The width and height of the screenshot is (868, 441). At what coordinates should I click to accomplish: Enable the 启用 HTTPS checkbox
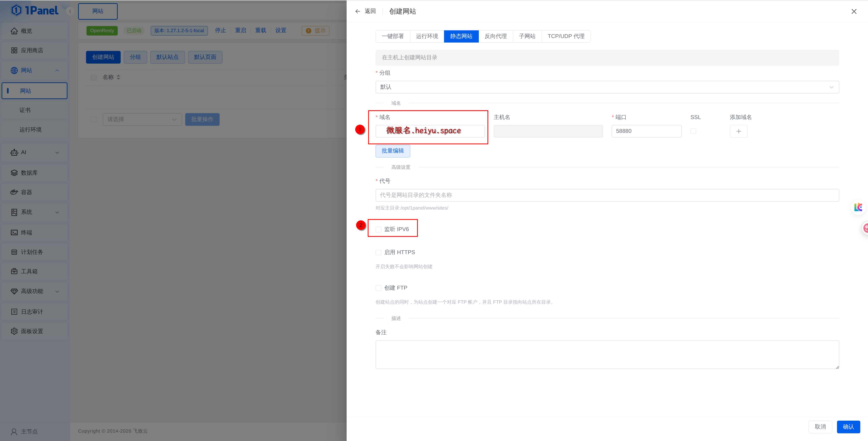(378, 253)
